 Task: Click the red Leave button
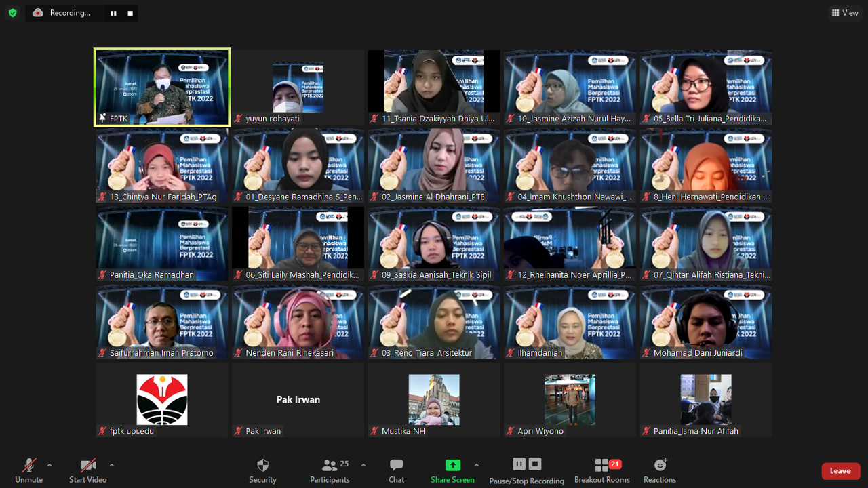(x=841, y=471)
